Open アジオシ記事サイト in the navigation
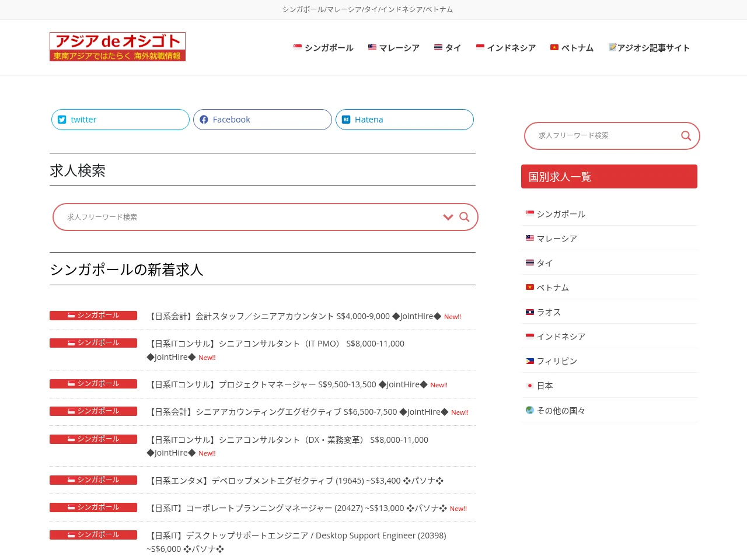 pos(649,48)
